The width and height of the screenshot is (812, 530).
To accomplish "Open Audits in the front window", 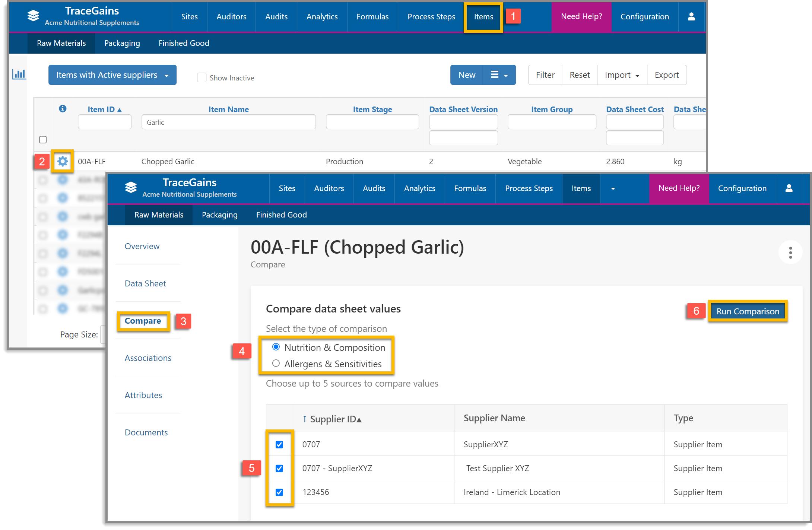I will [374, 188].
